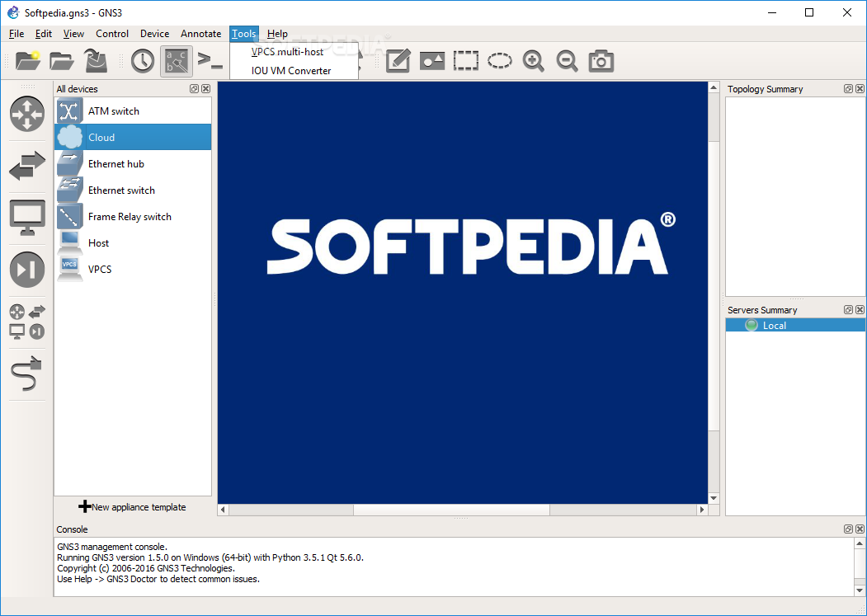Close the open Tools menu
The image size is (867, 616).
(x=244, y=34)
